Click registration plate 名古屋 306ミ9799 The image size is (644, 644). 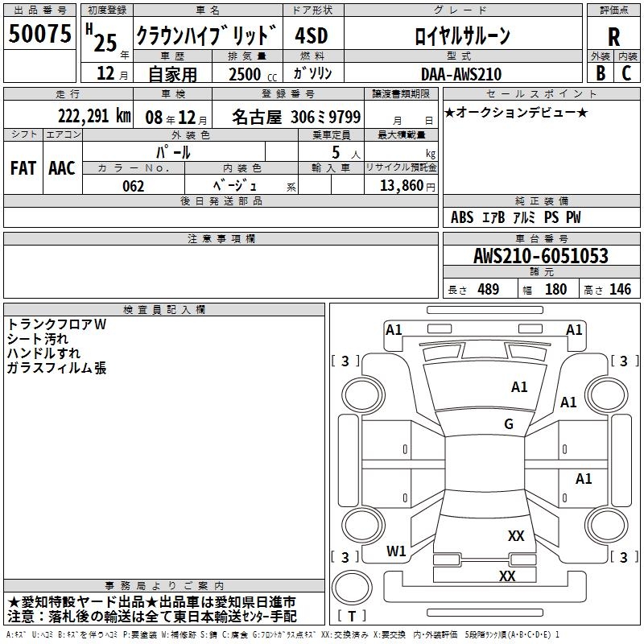(296, 117)
